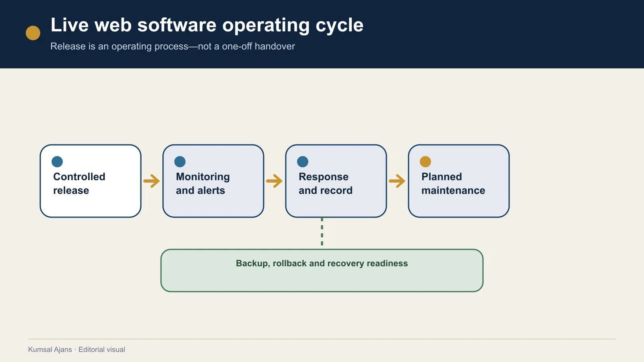The height and width of the screenshot is (362, 644).
Task: Select the Response and record text
Action: point(326,183)
